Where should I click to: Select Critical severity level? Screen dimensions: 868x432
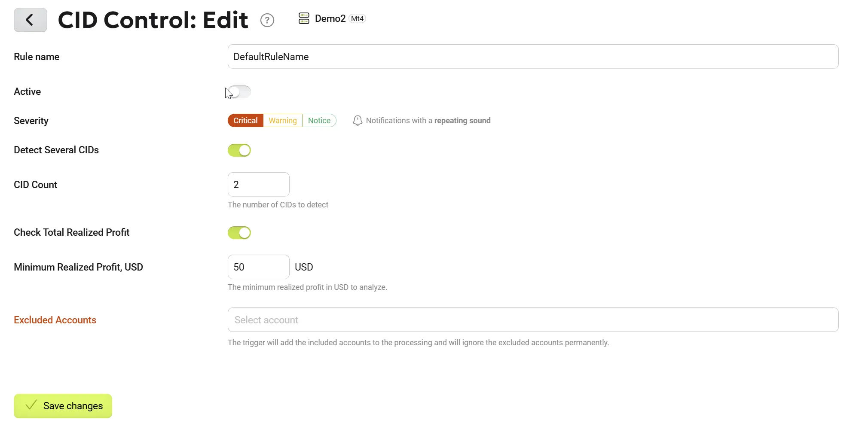[245, 121]
